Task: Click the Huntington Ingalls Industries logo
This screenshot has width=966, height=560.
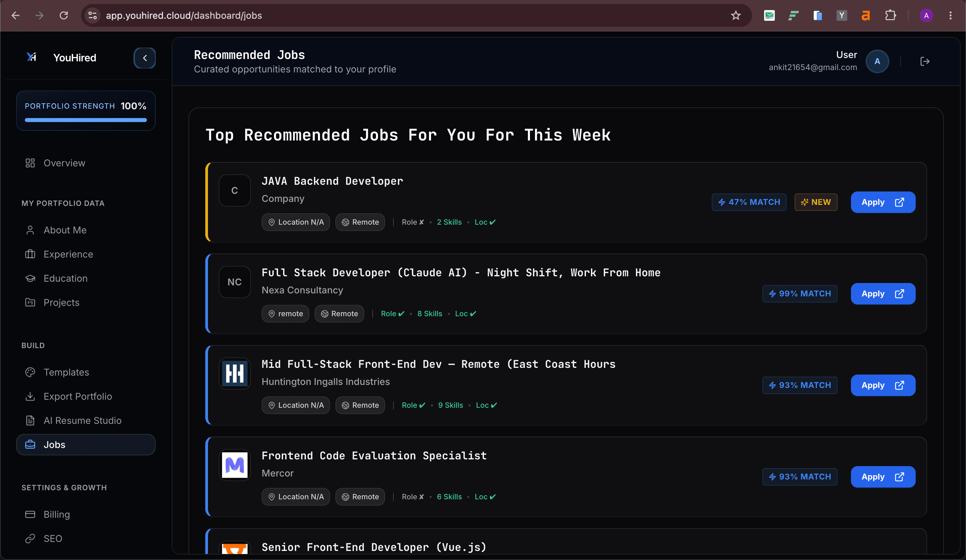Action: click(x=234, y=374)
